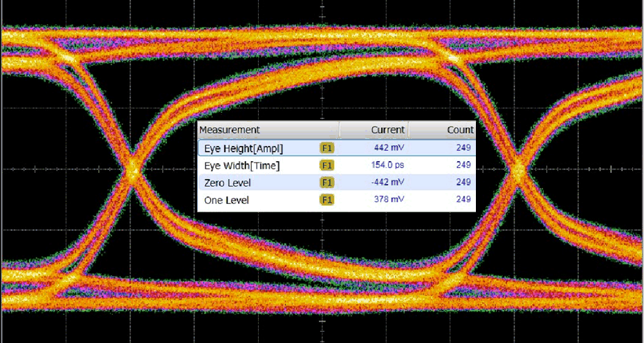Viewport: 644px width, 343px height.
Task: Choose the Zero Level measurement label
Action: click(x=228, y=183)
